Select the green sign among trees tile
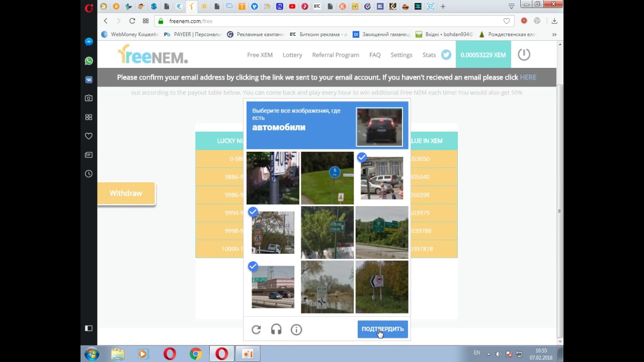Screen dimensions: 644x362 (327, 232)
